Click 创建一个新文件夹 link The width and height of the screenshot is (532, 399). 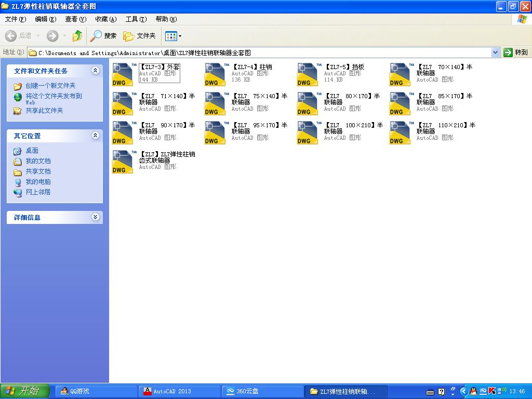pos(50,86)
